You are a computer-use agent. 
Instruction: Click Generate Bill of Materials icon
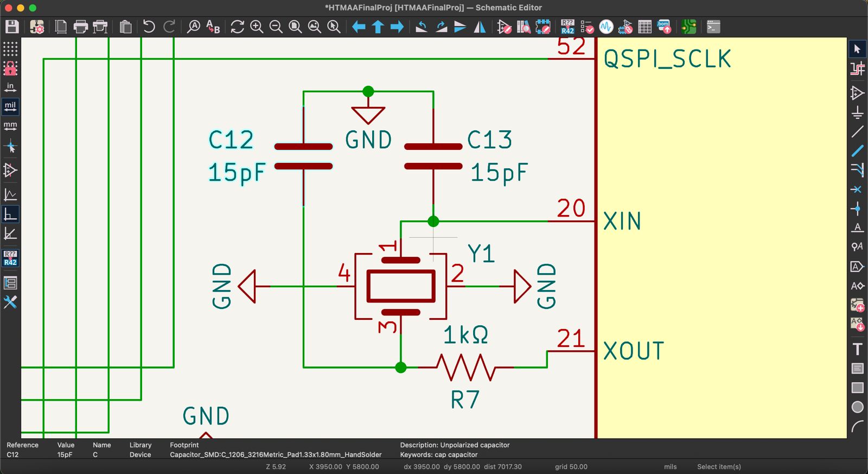coord(664,27)
